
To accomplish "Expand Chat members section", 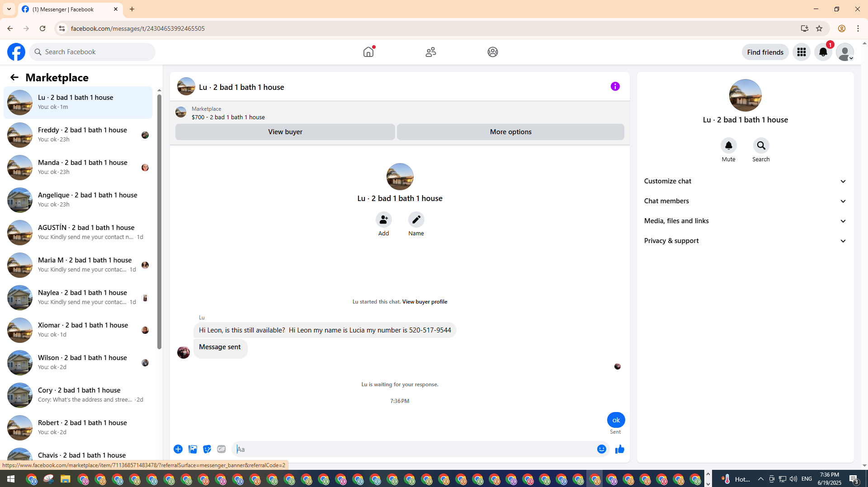I will (745, 201).
